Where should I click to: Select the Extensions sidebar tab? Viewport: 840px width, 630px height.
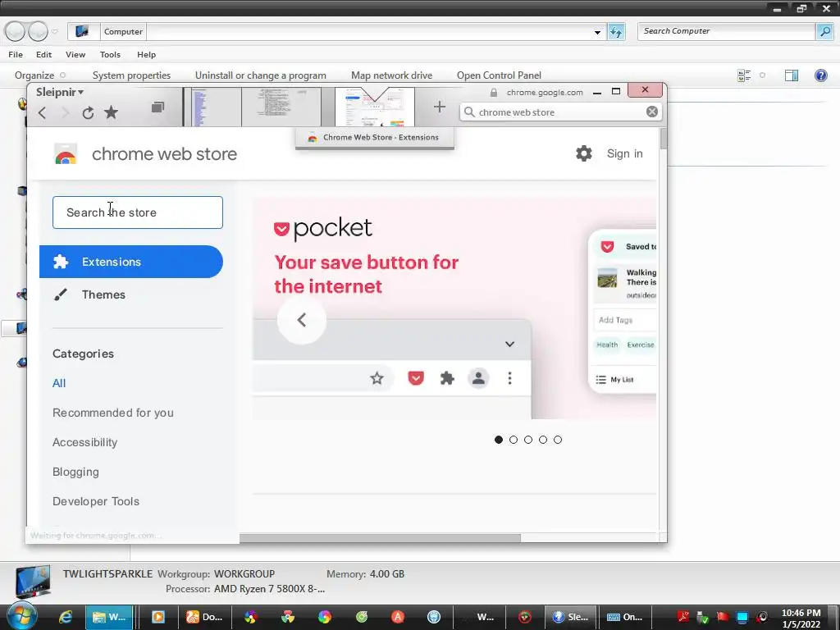coord(131,262)
